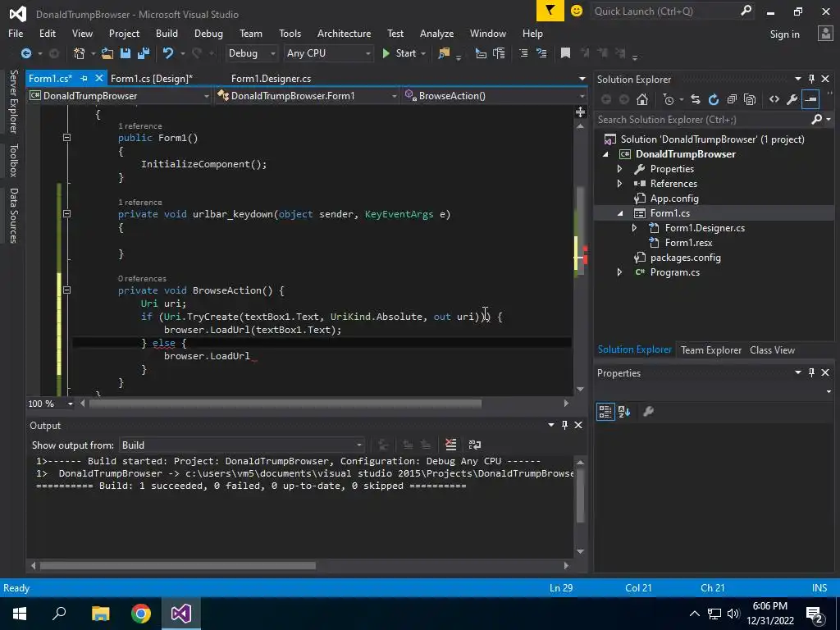Open the Server Explorer side tab
This screenshot has width=840, height=630.
(13, 101)
